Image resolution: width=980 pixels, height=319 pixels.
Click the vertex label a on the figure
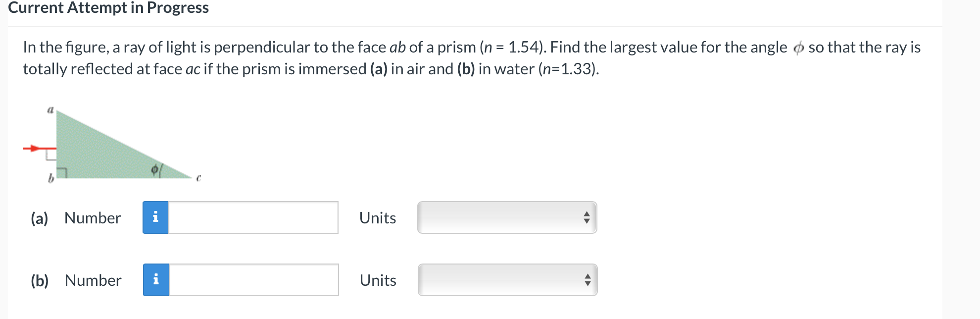click(x=50, y=110)
